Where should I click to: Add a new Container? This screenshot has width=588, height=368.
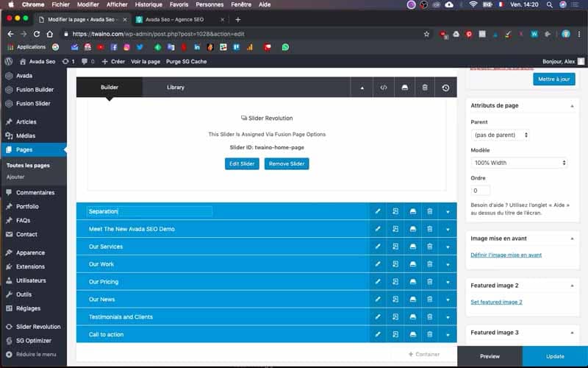tap(424, 354)
